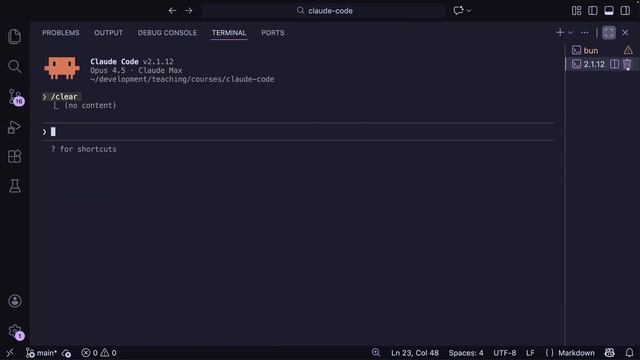Open the Copilot status icon in status bar
The image size is (640, 360).
click(610, 353)
